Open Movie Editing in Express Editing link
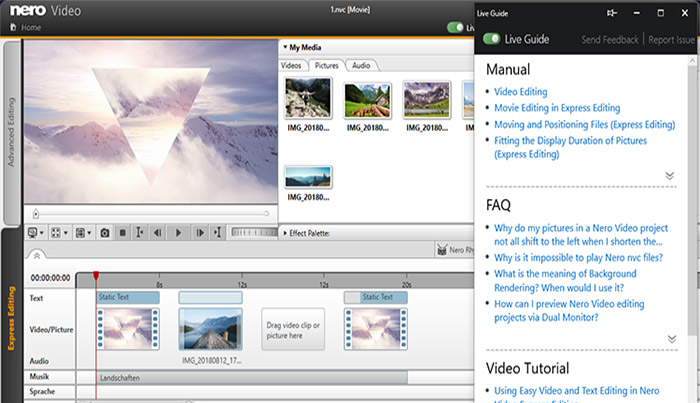700x403 pixels. point(557,108)
